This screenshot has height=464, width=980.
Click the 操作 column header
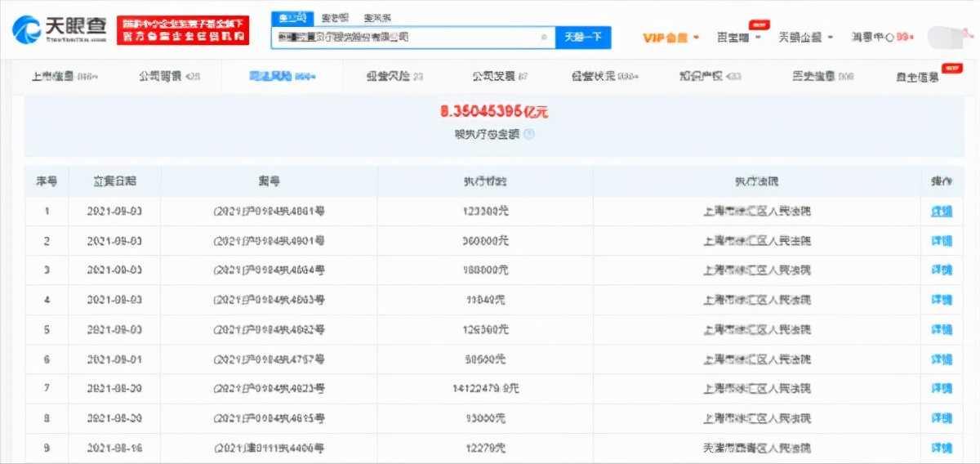click(x=942, y=181)
